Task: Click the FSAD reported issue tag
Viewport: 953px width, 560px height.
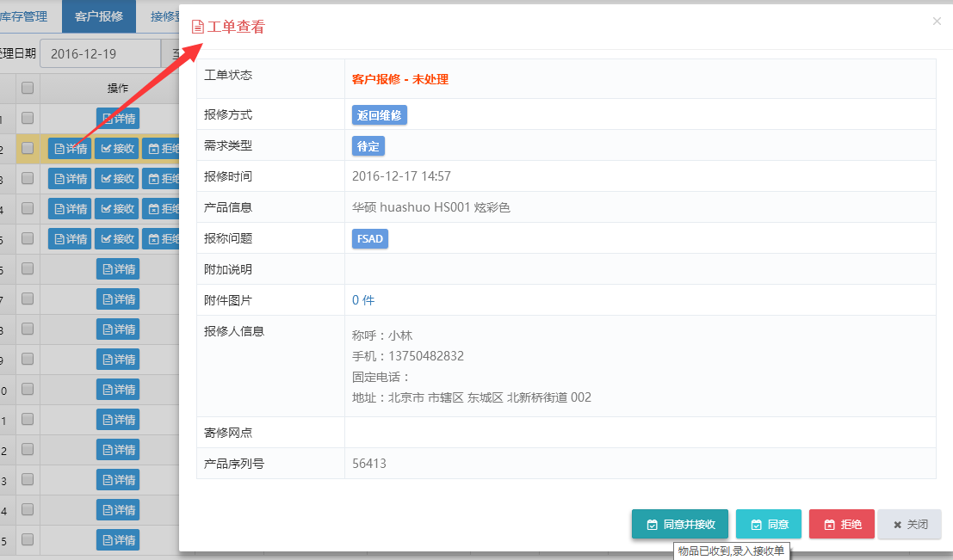Action: click(370, 238)
